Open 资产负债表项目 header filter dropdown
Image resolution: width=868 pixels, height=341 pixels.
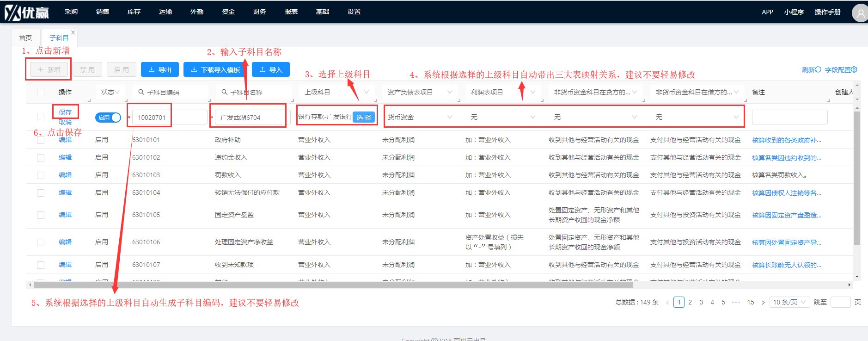coord(420,92)
